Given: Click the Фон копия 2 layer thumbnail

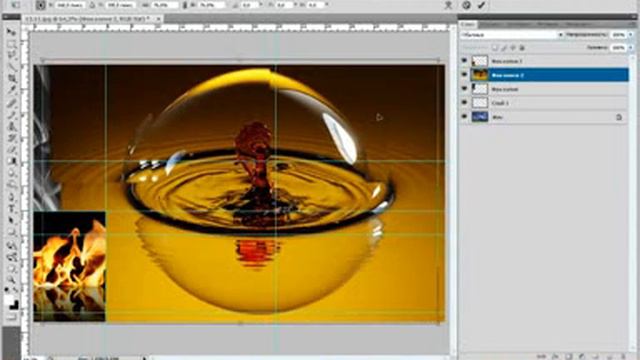Looking at the screenshot, I should [480, 75].
